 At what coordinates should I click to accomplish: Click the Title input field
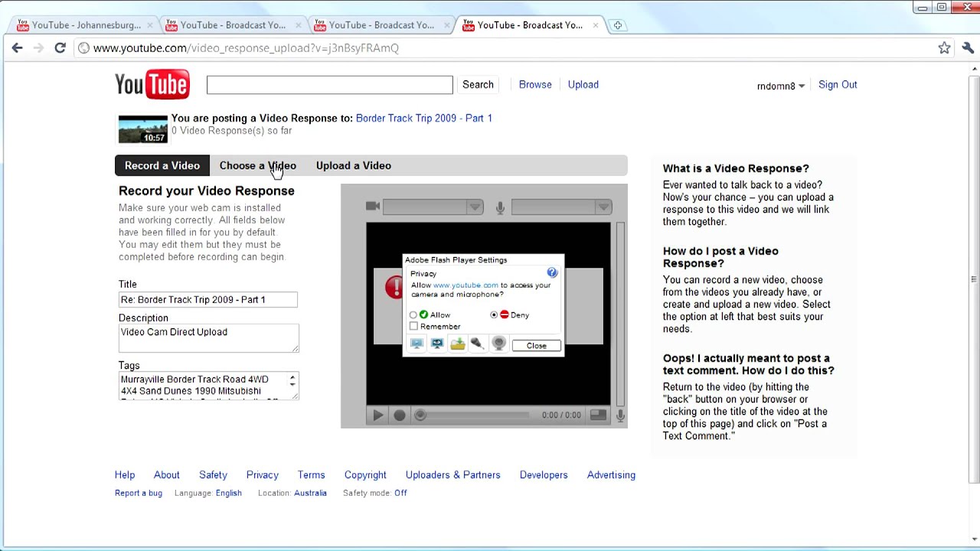click(208, 299)
